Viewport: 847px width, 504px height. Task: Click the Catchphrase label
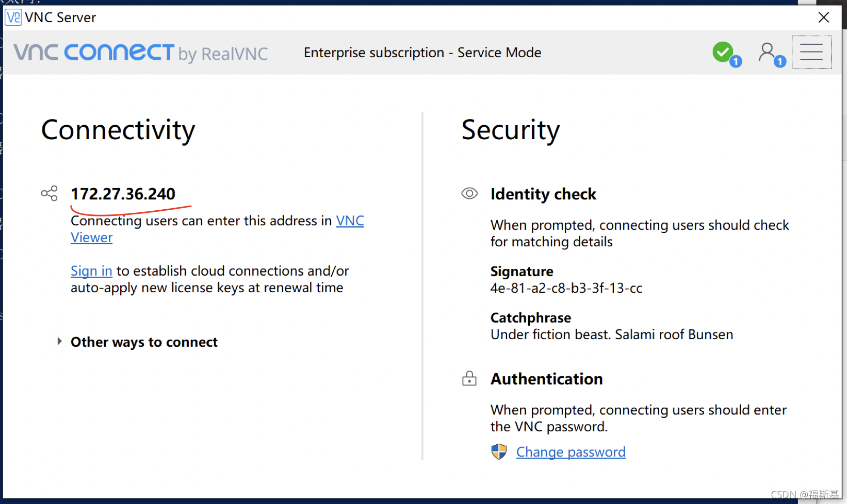531,318
